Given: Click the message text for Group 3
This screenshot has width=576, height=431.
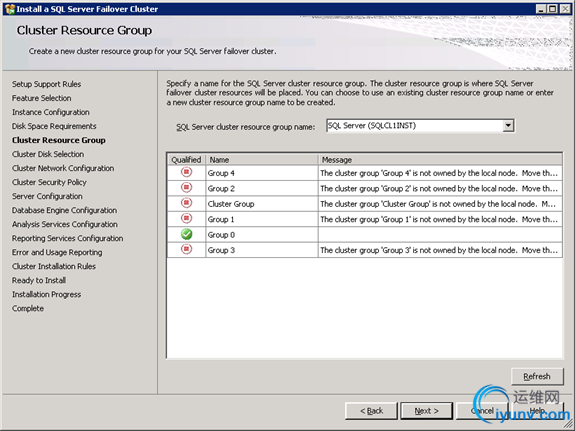Looking at the screenshot, I should pyautogui.click(x=439, y=250).
